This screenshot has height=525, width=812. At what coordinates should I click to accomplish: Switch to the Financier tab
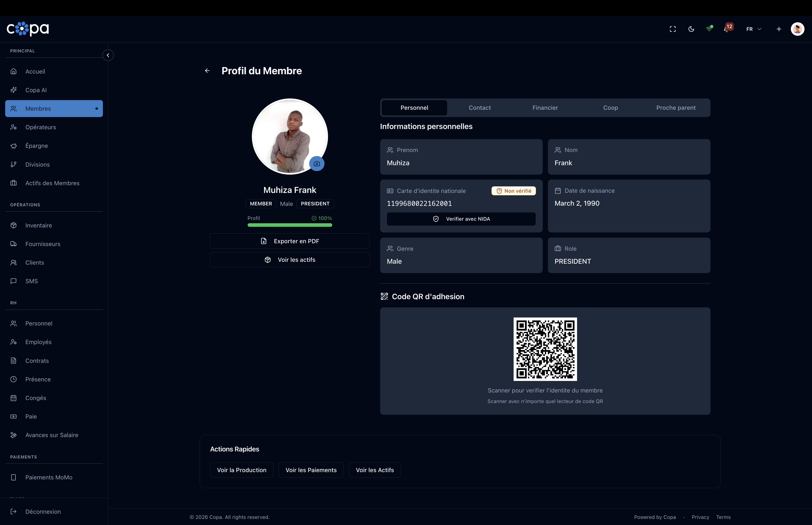click(545, 108)
